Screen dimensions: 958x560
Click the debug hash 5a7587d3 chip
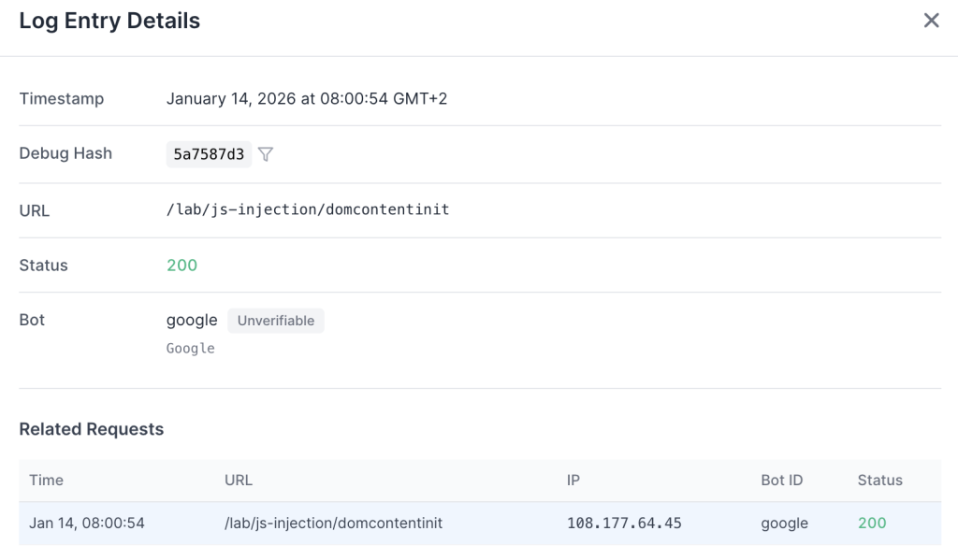click(x=209, y=154)
